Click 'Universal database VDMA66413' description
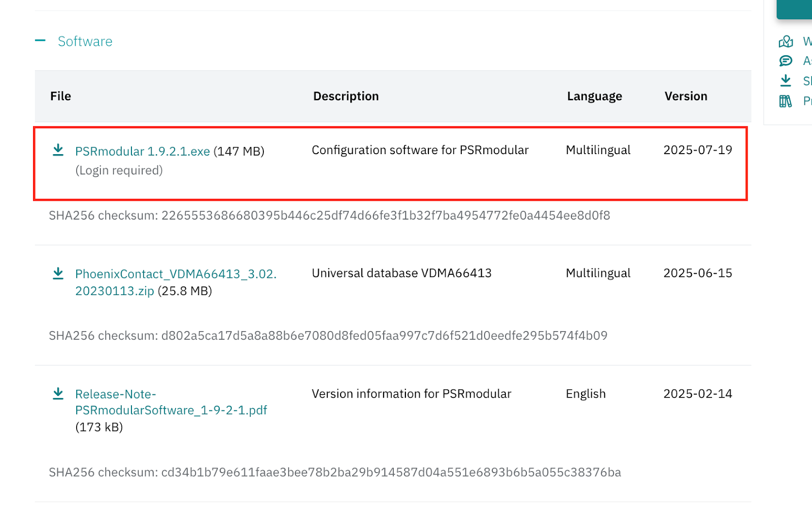 (402, 273)
